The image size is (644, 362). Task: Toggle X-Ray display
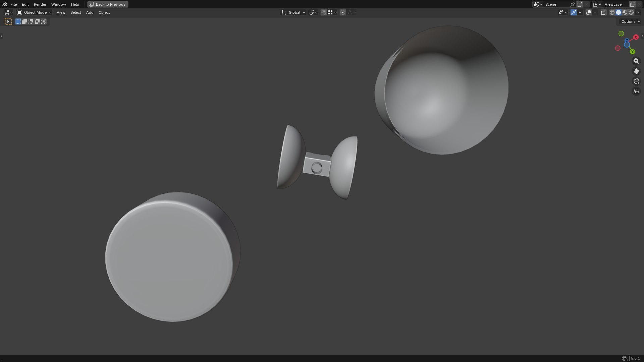click(603, 12)
